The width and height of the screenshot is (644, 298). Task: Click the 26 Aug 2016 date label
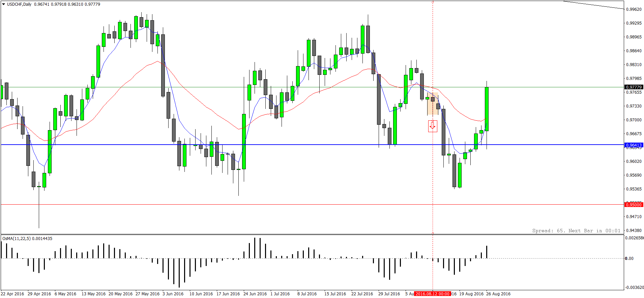pos(498,294)
